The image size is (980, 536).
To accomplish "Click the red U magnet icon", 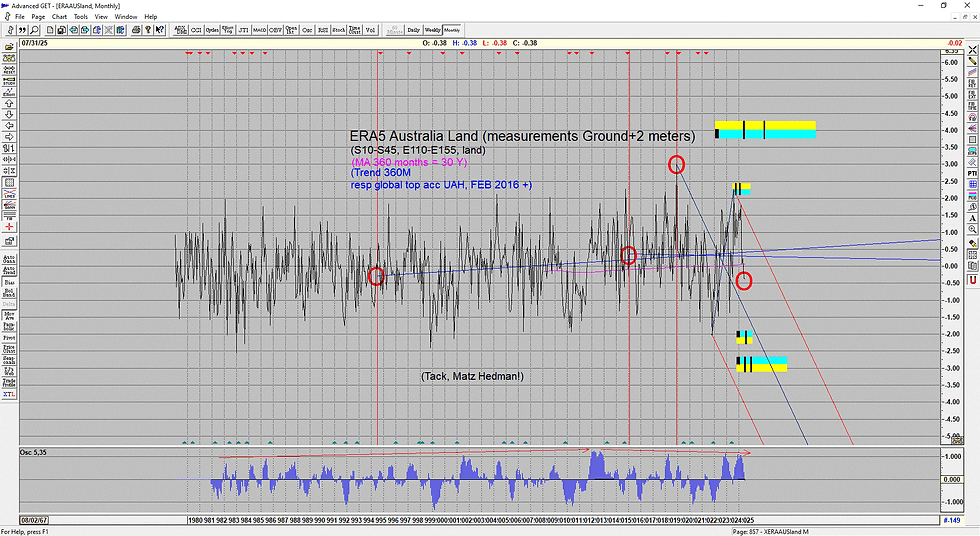I will (972, 280).
